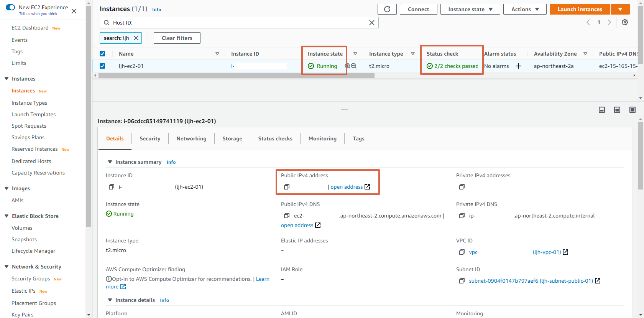The height and width of the screenshot is (318, 644).
Task: Collapse the Images sidebar group
Action: click(7, 188)
